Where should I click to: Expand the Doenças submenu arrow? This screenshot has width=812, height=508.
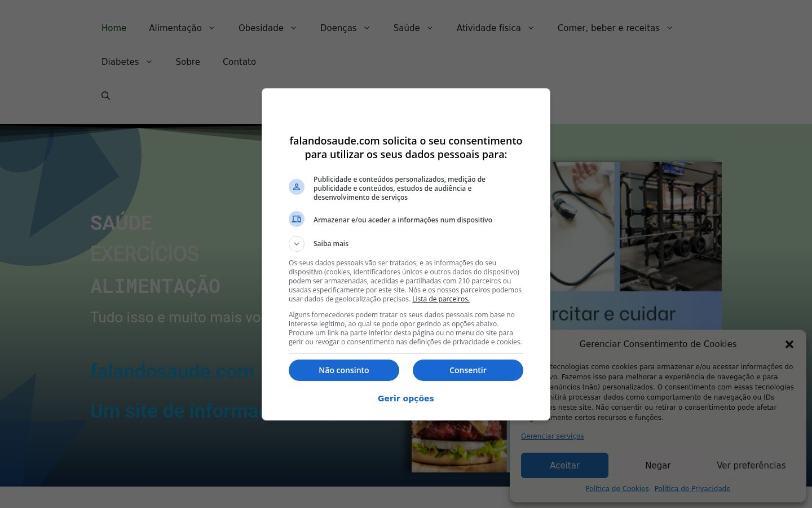tap(367, 28)
